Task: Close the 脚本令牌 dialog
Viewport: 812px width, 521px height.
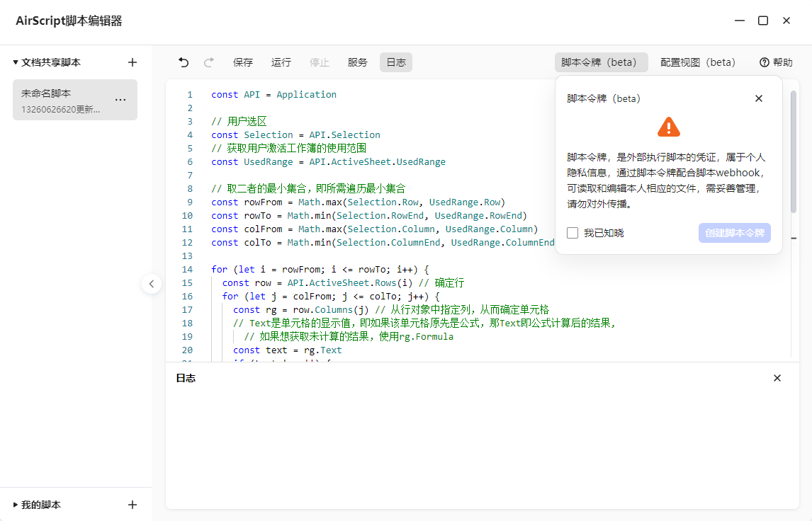Action: point(759,98)
